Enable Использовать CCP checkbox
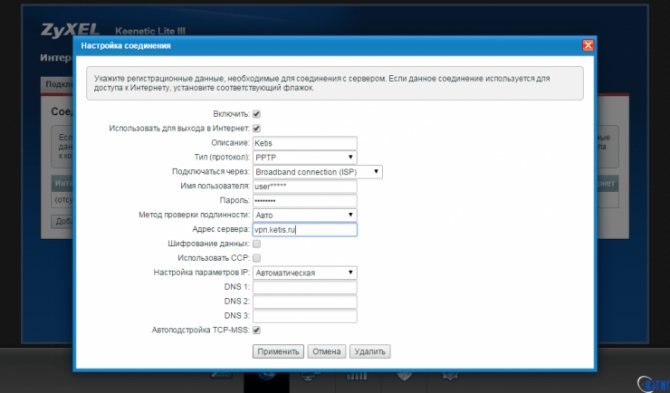Image resolution: width=670 pixels, height=393 pixels. [x=256, y=258]
